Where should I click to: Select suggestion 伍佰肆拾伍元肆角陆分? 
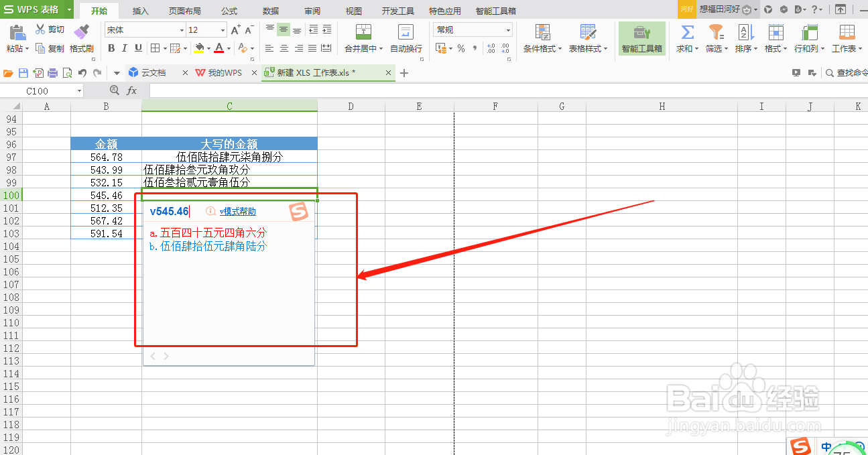(208, 246)
